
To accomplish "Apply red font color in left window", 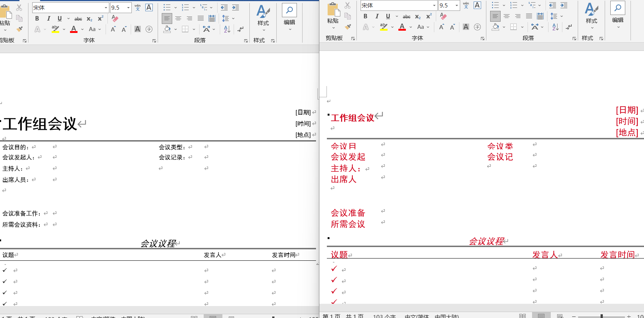I will 74,29.
